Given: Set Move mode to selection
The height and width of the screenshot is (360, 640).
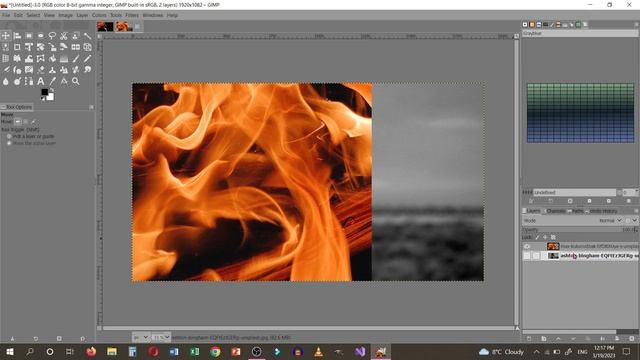Looking at the screenshot, I should point(26,122).
